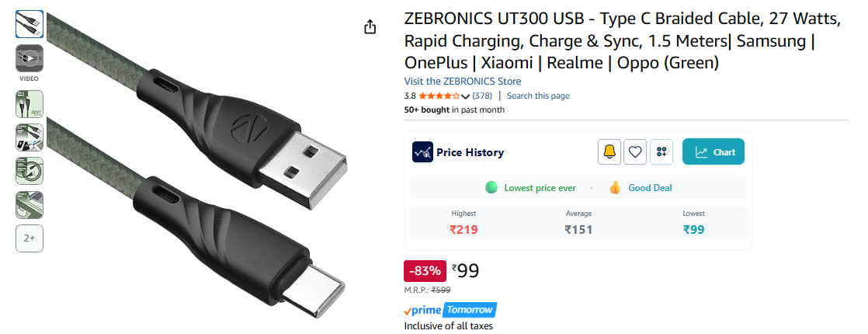Click the -83% discount badge

coord(425,271)
